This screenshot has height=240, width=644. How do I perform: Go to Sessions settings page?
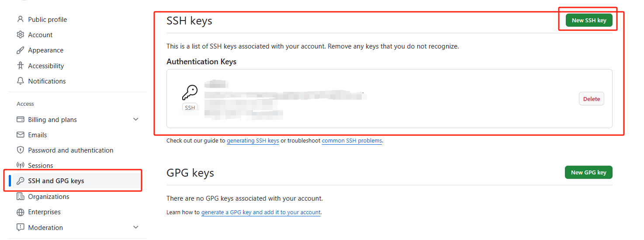41,165
